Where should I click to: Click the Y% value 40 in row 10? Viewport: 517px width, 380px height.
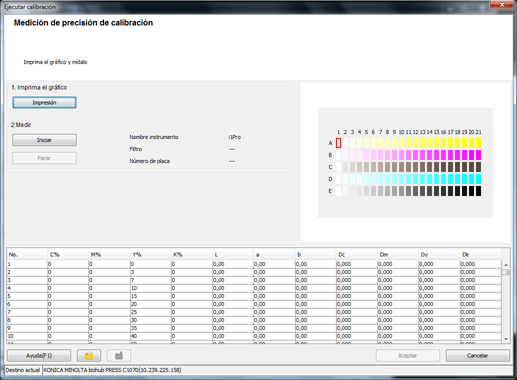pos(151,336)
